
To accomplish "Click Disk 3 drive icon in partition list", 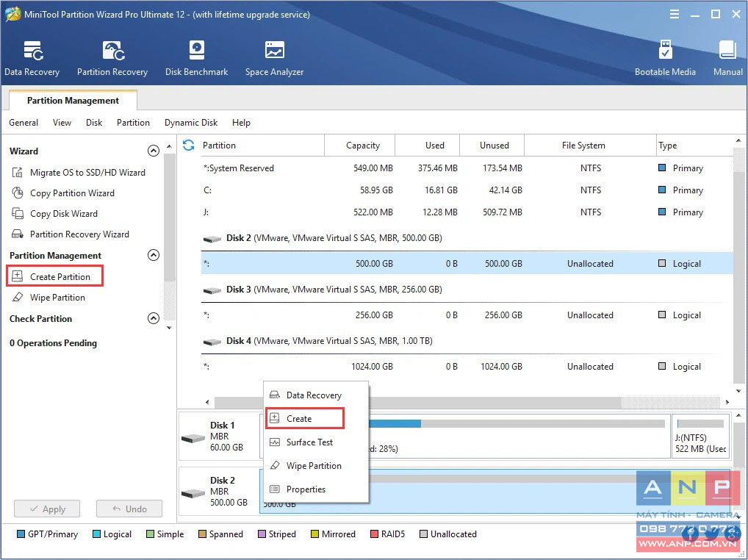I will (212, 290).
